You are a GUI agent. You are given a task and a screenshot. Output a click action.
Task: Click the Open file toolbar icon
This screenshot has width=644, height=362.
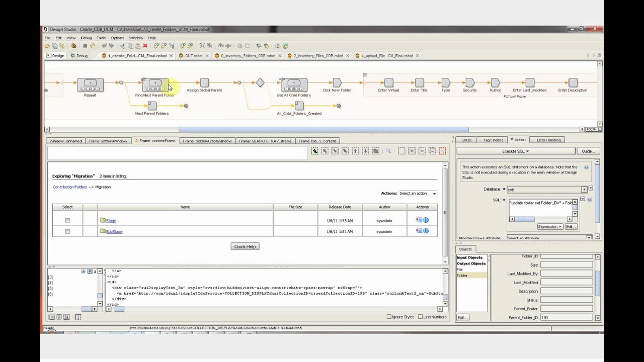pos(47,46)
